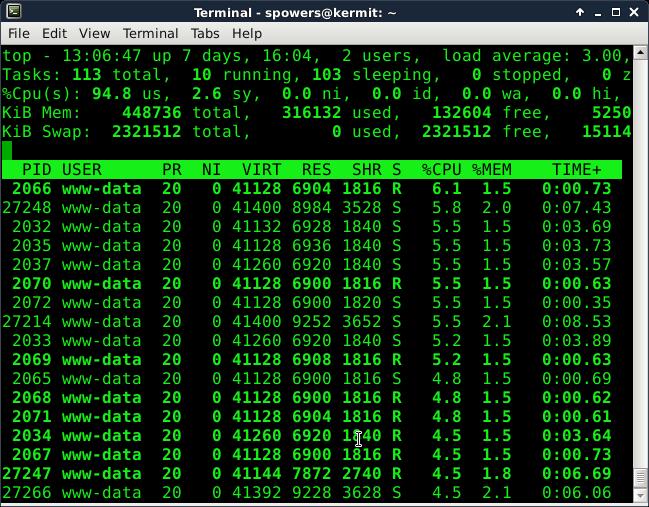Maximize the Terminal window
649x507 pixels.
coord(617,12)
